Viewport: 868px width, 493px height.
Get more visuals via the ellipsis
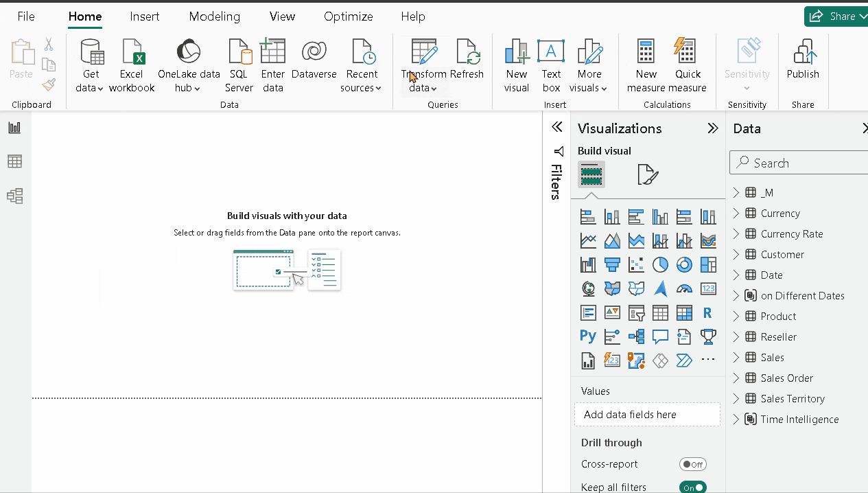point(708,360)
